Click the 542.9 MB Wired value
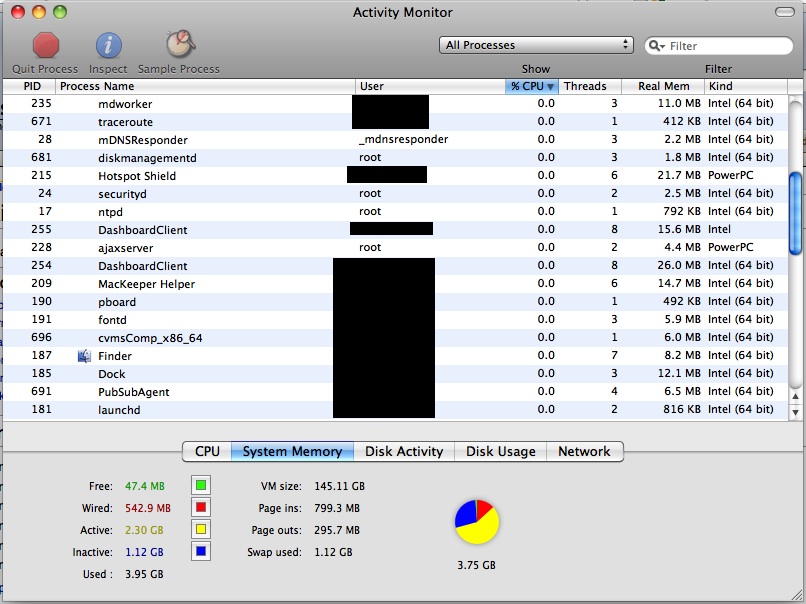This screenshot has width=806, height=604. pyautogui.click(x=148, y=508)
